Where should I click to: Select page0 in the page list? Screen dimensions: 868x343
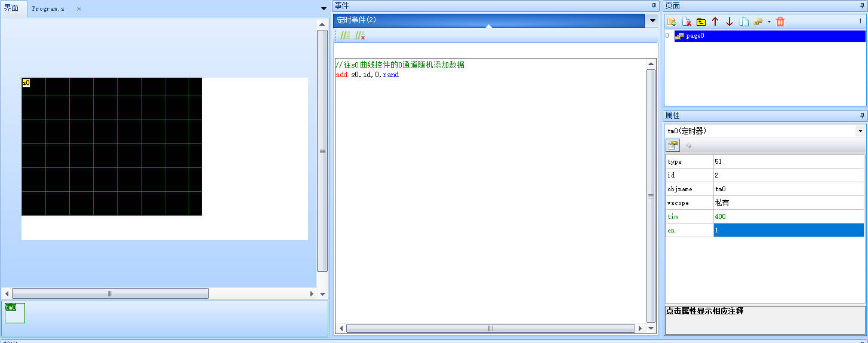tap(695, 36)
